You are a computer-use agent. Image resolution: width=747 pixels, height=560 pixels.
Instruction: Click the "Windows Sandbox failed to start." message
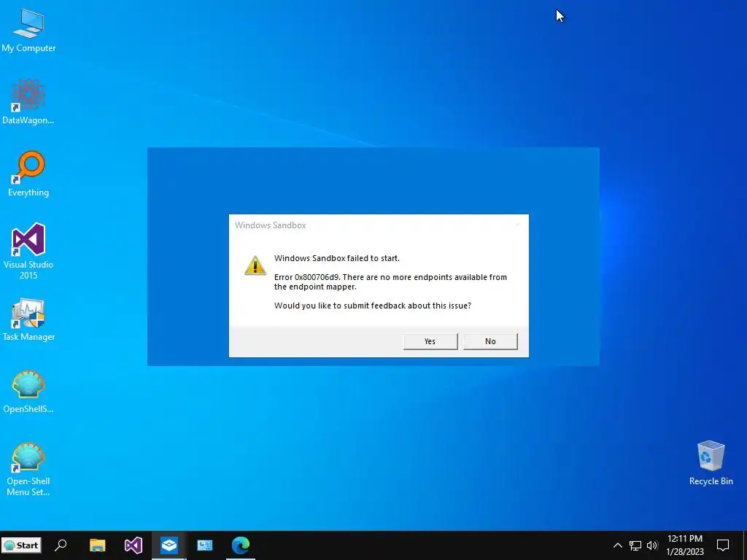[x=337, y=258]
